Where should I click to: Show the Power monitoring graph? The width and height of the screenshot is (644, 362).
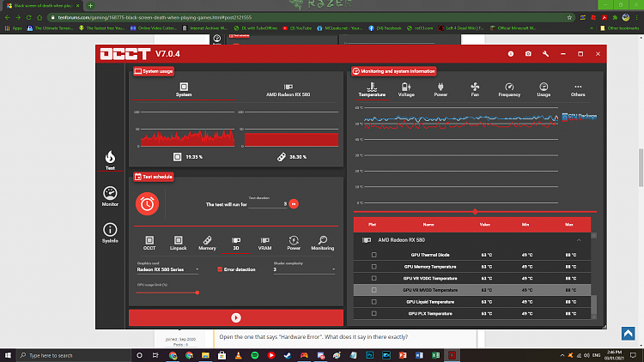440,89
